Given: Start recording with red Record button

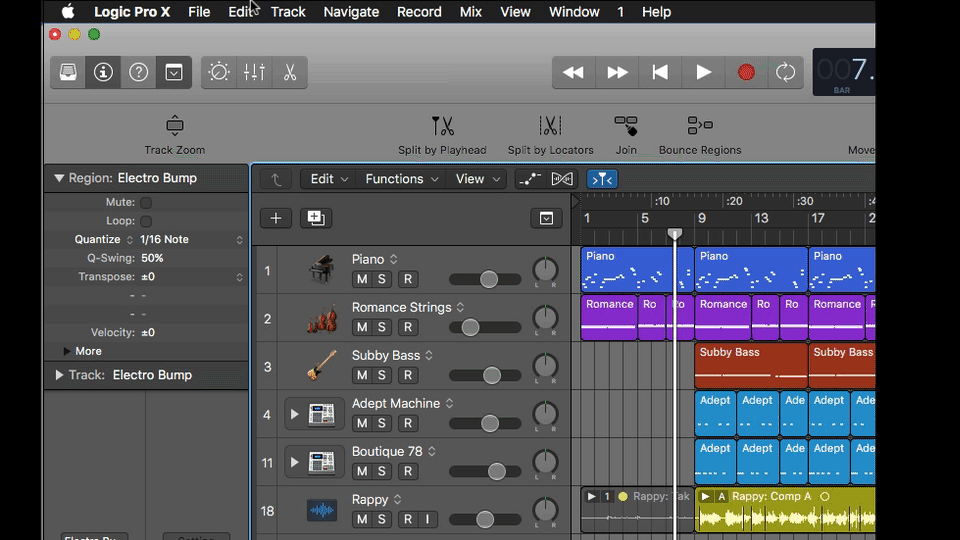Looking at the screenshot, I should click(x=746, y=72).
